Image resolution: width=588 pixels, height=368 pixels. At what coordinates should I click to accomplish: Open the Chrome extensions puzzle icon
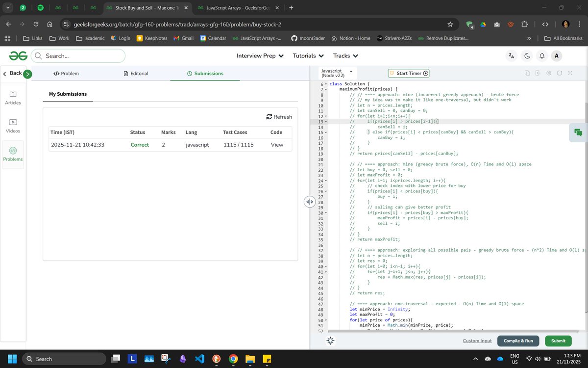point(525,24)
